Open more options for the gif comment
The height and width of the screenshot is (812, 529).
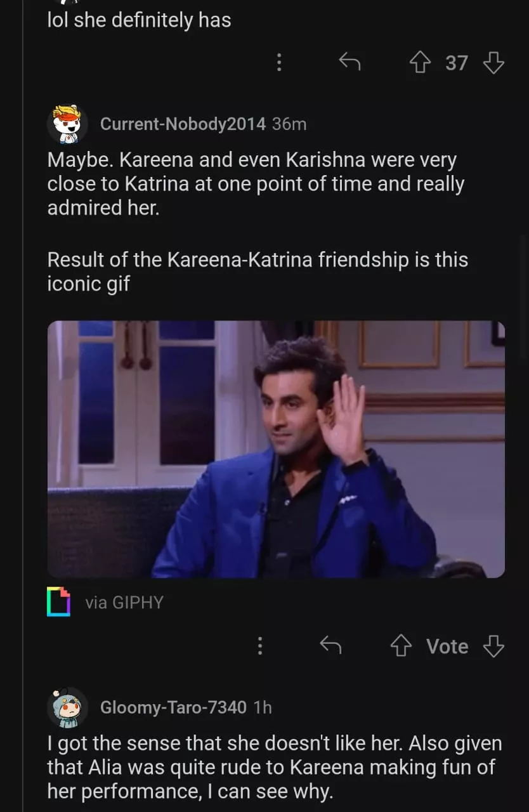pyautogui.click(x=259, y=646)
